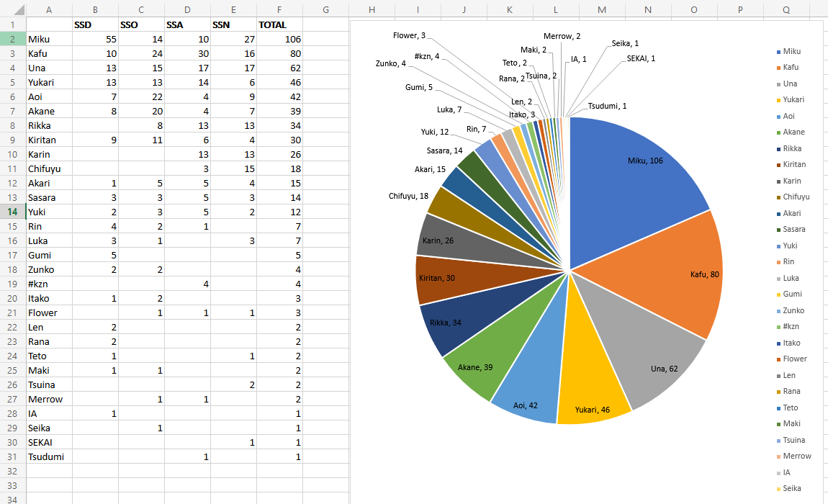Image resolution: width=828 pixels, height=504 pixels.
Task: Click the "Flower, 3" data label
Action: [409, 35]
